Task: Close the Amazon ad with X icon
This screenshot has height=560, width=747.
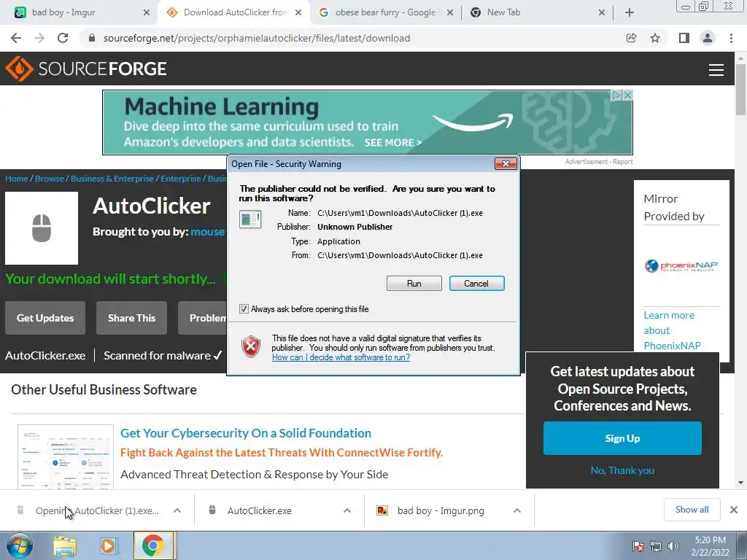Action: 628,96
